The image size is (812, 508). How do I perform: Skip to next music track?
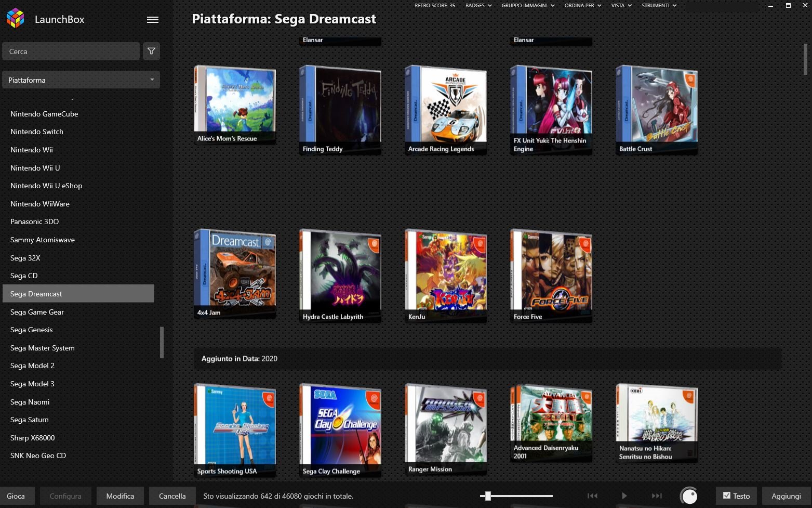657,496
